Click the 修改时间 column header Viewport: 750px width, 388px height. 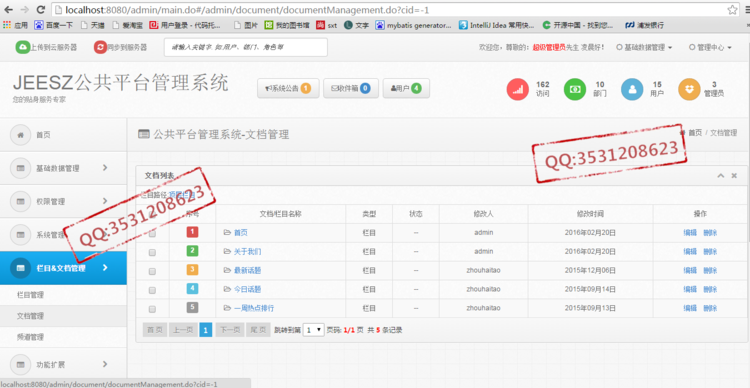[590, 214]
